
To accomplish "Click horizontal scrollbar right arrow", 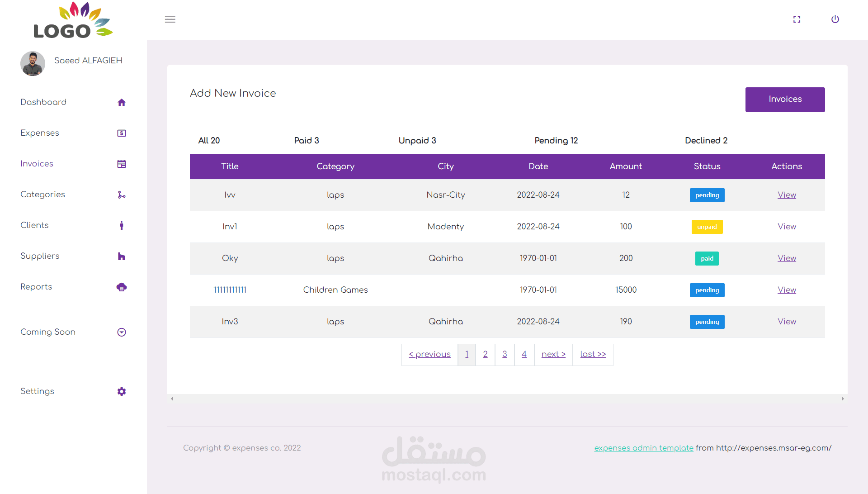I will (843, 399).
